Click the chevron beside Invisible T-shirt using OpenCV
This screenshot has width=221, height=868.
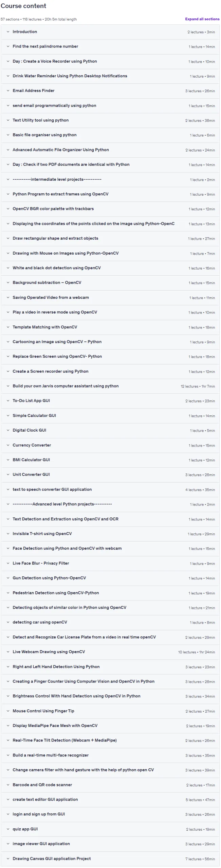click(8, 534)
